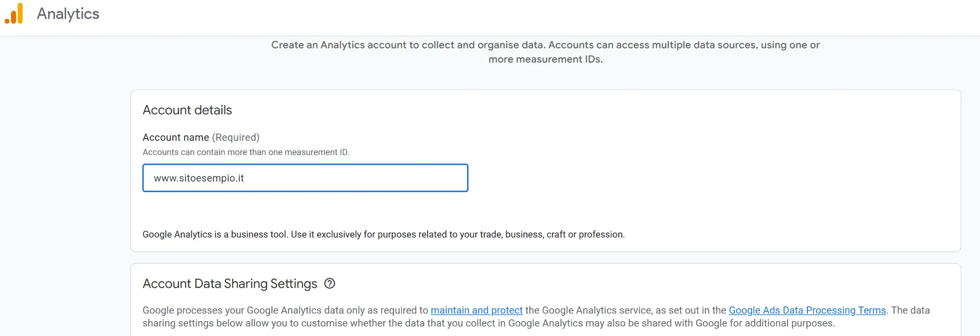Open Google Ads Data Processing Terms link
The height and width of the screenshot is (336, 980).
pos(807,310)
